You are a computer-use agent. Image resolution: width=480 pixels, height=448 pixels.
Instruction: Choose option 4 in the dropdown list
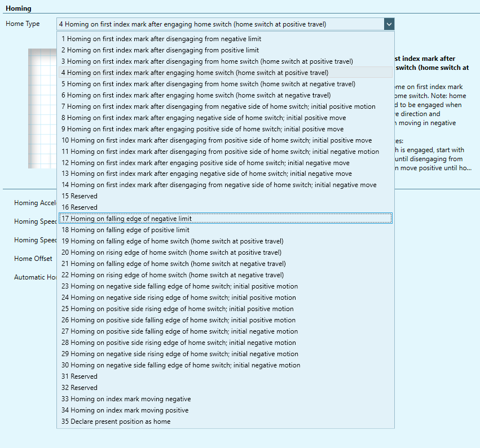pos(225,73)
